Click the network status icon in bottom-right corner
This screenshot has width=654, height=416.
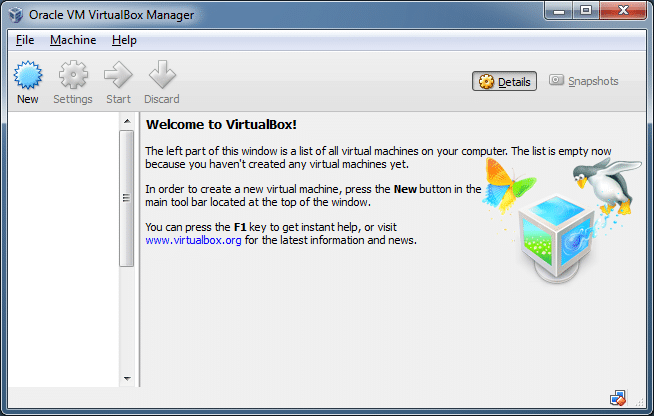618,398
